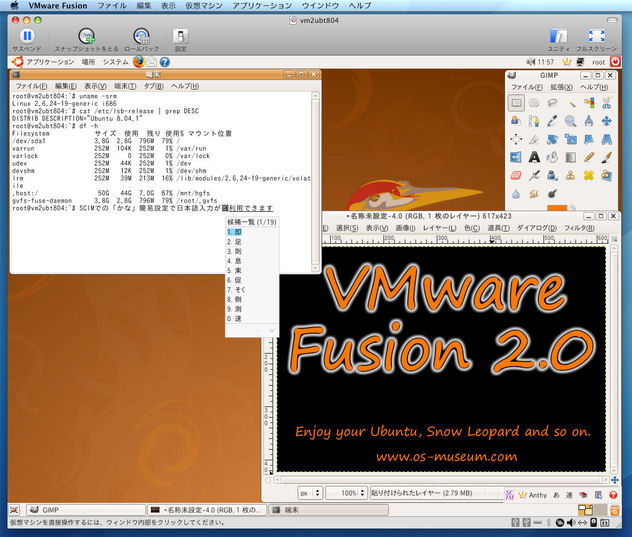Toggle Unity mode in VMware toolbar
Screen dimensions: 632x537
pyautogui.click(x=558, y=40)
